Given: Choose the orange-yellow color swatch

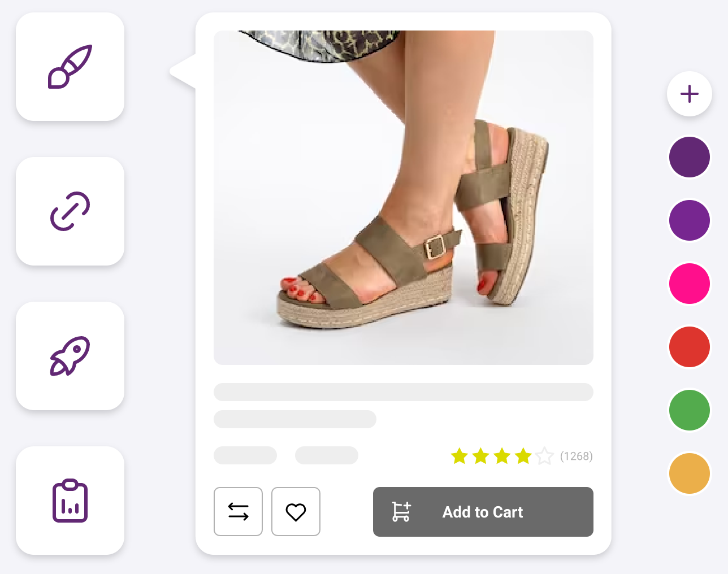Looking at the screenshot, I should (x=689, y=473).
